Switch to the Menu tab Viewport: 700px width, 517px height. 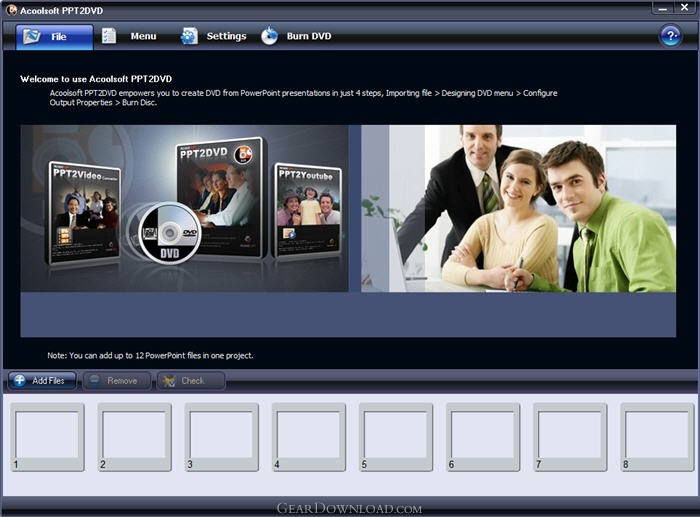(x=129, y=37)
